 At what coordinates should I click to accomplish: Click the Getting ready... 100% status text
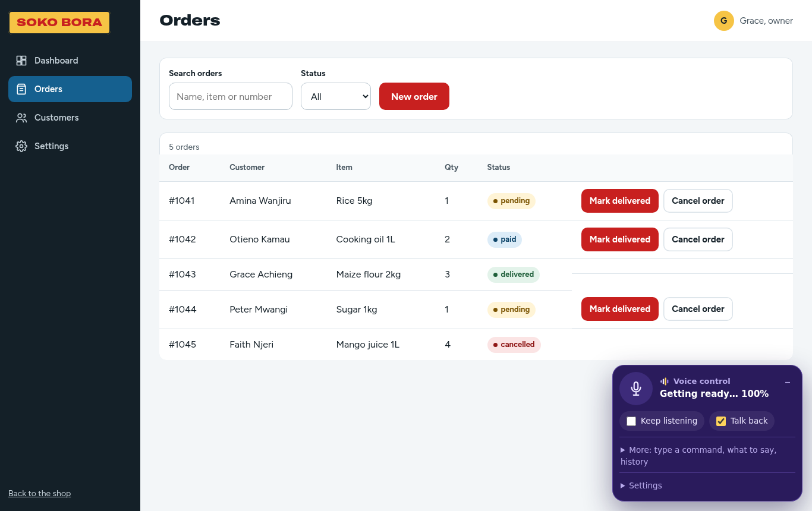[x=714, y=394]
